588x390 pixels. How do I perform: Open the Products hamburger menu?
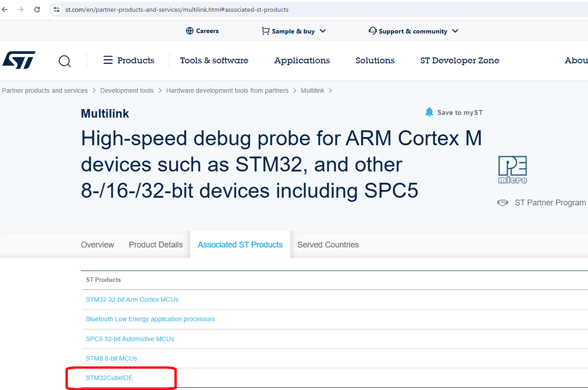[108, 60]
